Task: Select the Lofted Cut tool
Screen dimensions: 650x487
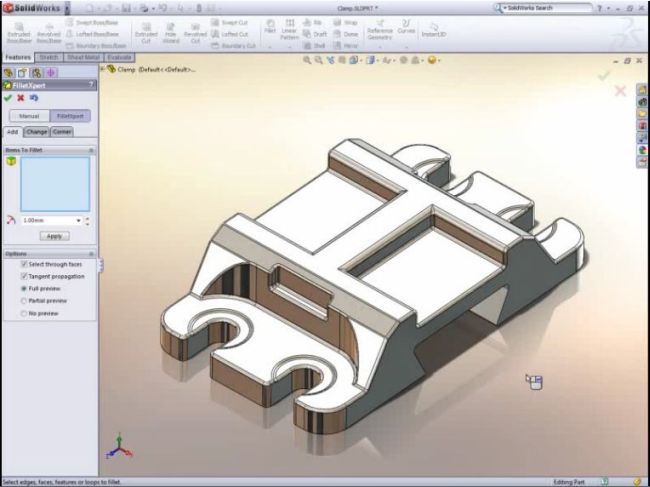Action: [230, 34]
